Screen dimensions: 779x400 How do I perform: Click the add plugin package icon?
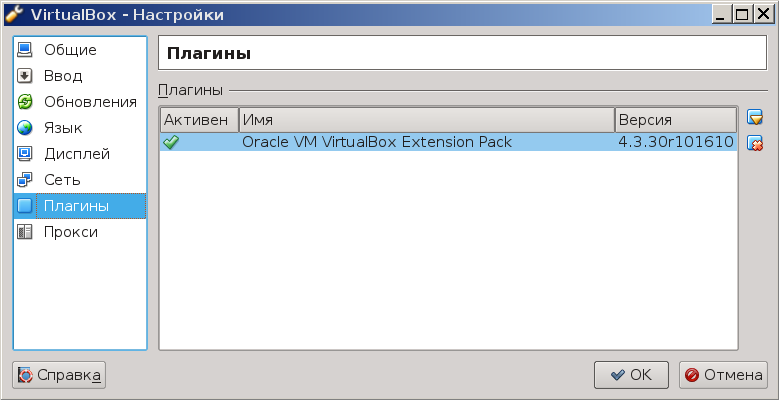coord(755,118)
